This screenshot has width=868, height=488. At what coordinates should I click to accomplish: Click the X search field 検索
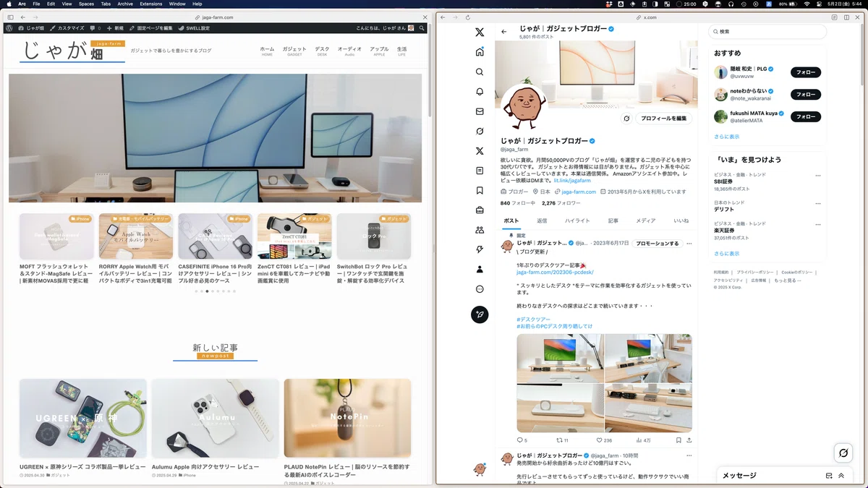767,32
